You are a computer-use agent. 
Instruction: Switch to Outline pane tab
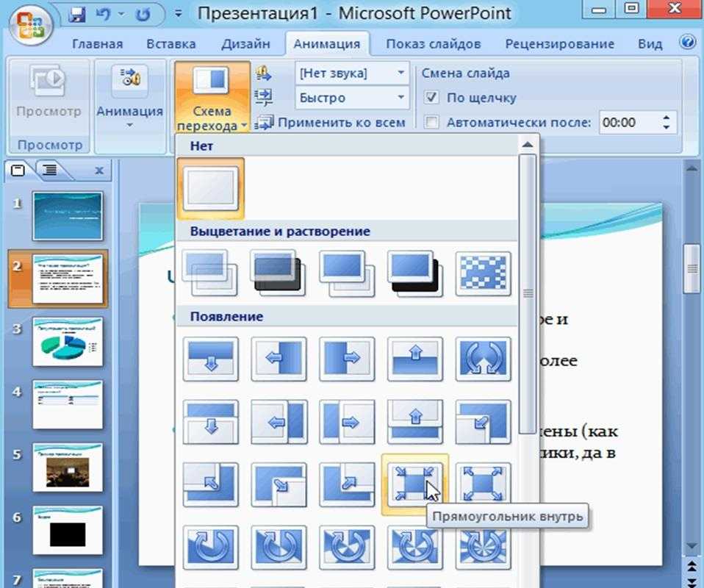pos(49,171)
